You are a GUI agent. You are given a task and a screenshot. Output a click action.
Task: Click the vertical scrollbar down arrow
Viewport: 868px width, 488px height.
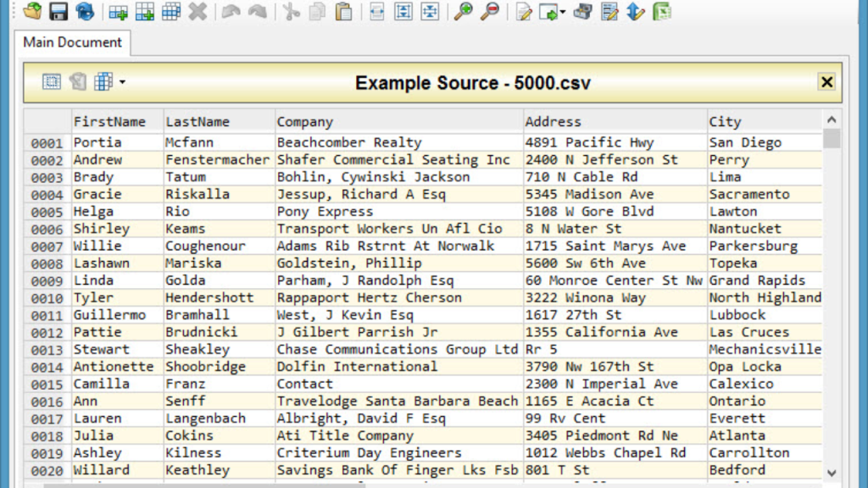[x=832, y=473]
